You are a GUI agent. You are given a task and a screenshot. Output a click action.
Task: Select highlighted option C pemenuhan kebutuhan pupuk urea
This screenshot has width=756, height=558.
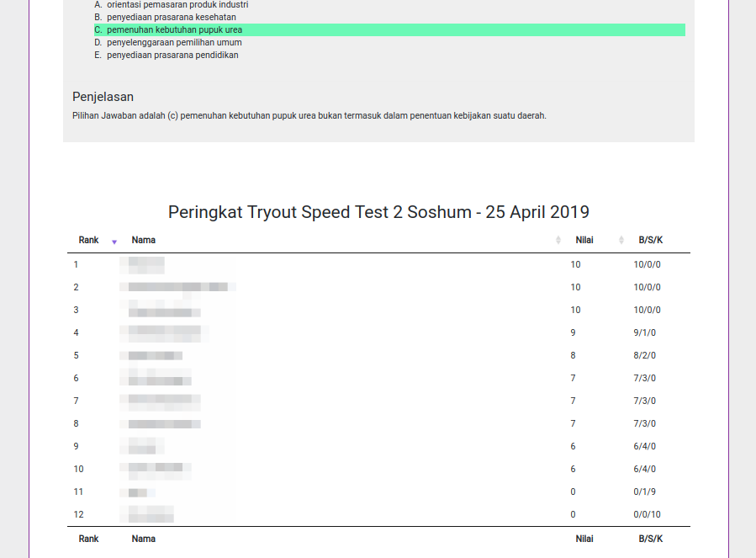[x=174, y=29]
